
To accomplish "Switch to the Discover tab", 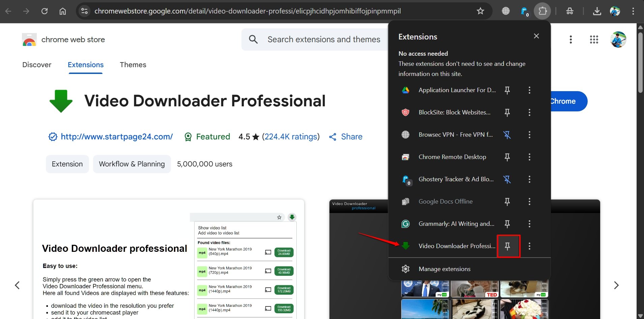I will tap(37, 65).
